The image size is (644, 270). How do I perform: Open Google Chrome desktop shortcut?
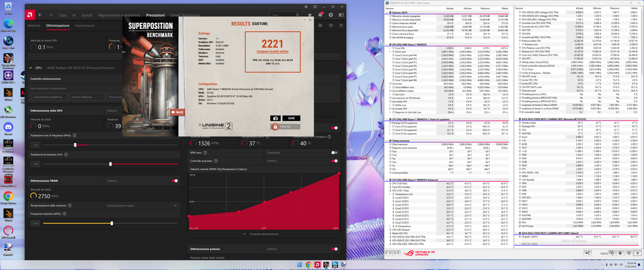pos(9,197)
